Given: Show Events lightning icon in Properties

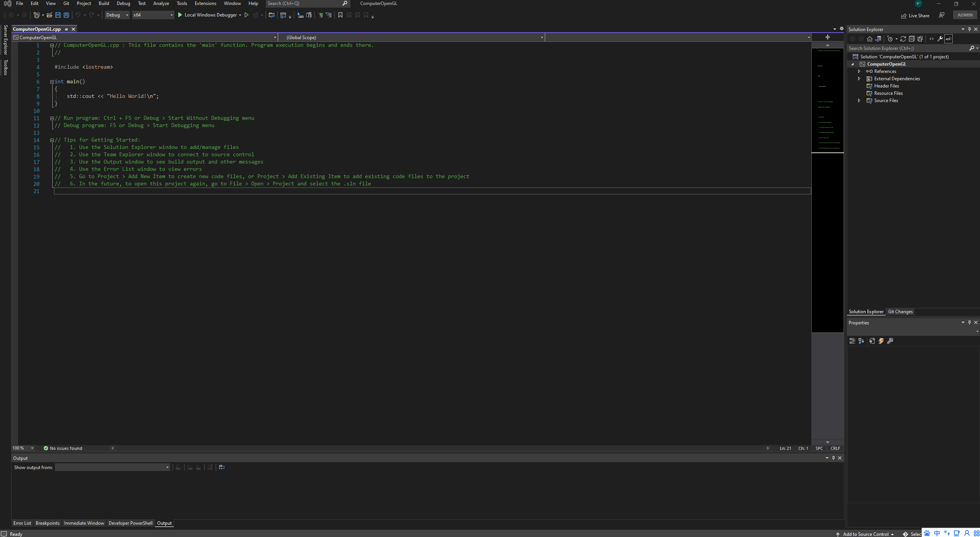Looking at the screenshot, I should pyautogui.click(x=881, y=341).
